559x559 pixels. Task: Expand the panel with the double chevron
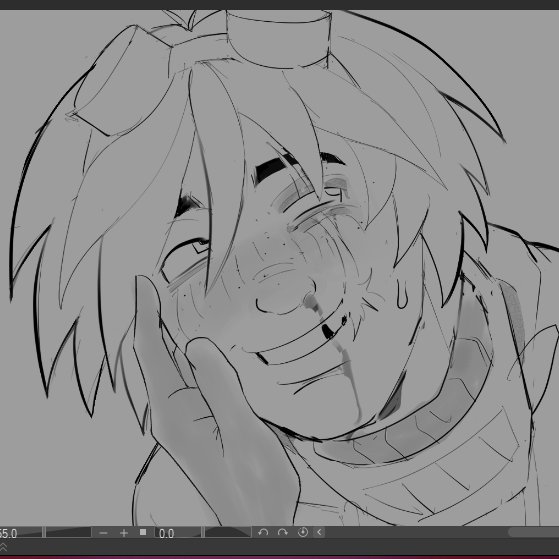[x=3, y=547]
